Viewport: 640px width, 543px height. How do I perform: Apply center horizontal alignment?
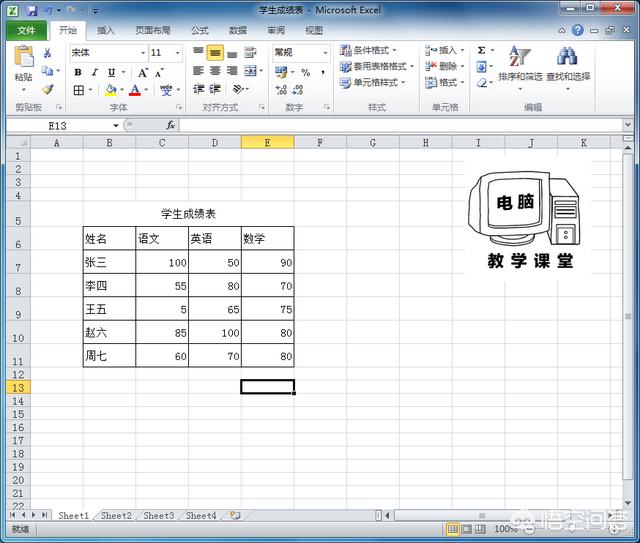point(215,72)
